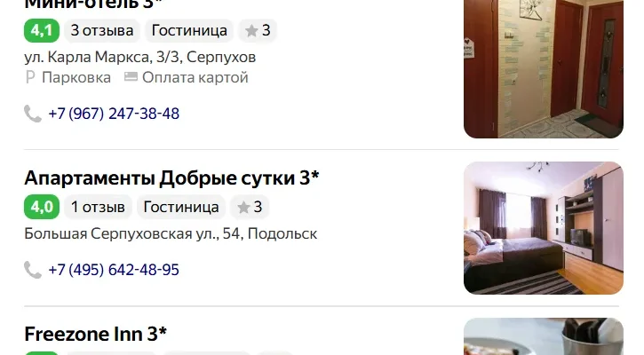Click the star icon for Добрые сутки
Image resolution: width=644 pixels, height=355 pixels.
coord(243,207)
